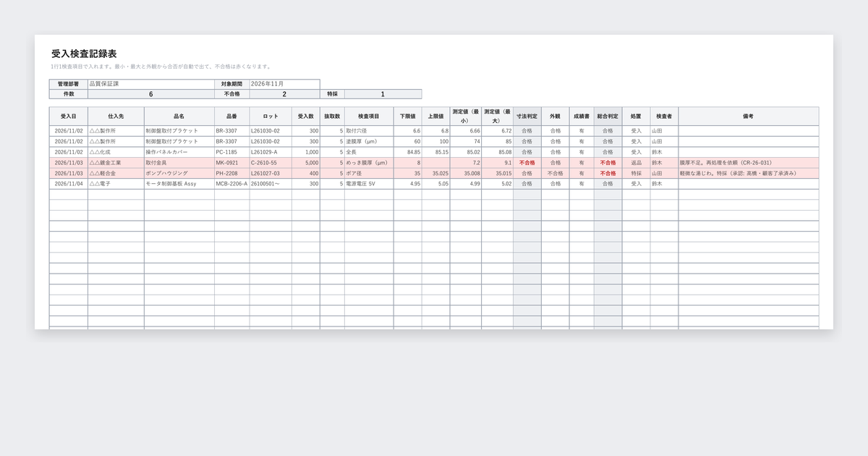Click the 備考 column header
868x456 pixels.
click(749, 116)
